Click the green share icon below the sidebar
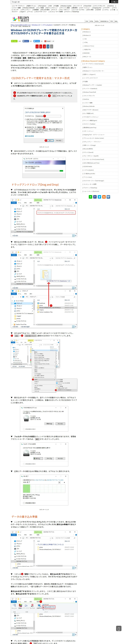The image size is (129, 644). 90,197
